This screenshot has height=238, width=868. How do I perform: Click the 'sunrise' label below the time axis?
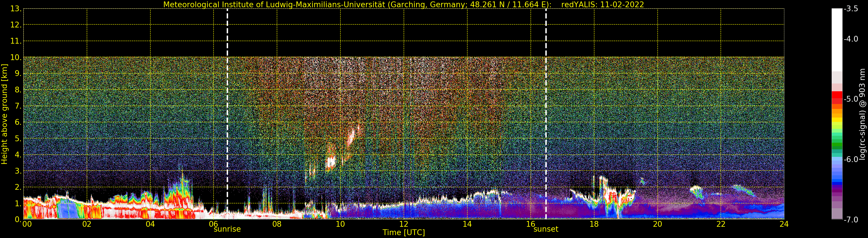[227, 229]
